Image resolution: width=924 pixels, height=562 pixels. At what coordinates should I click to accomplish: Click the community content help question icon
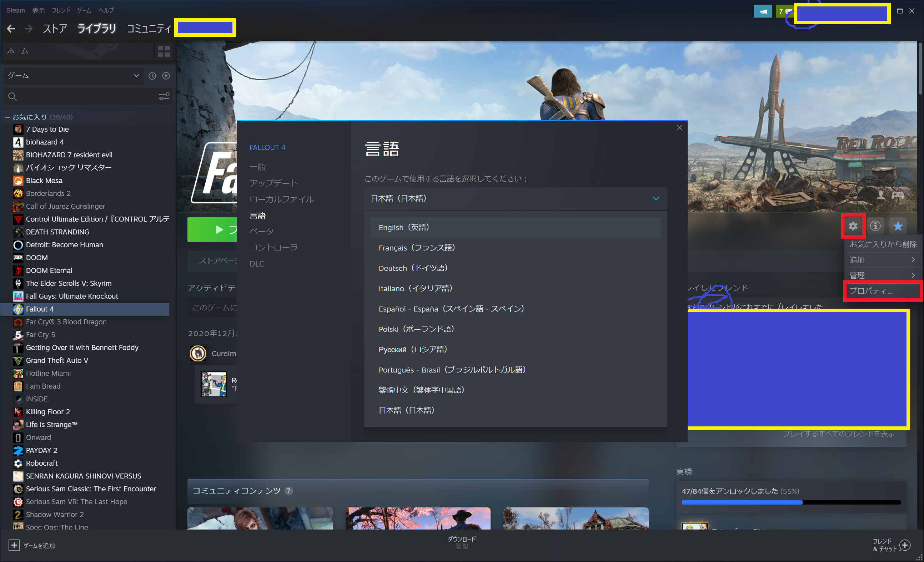(288, 491)
